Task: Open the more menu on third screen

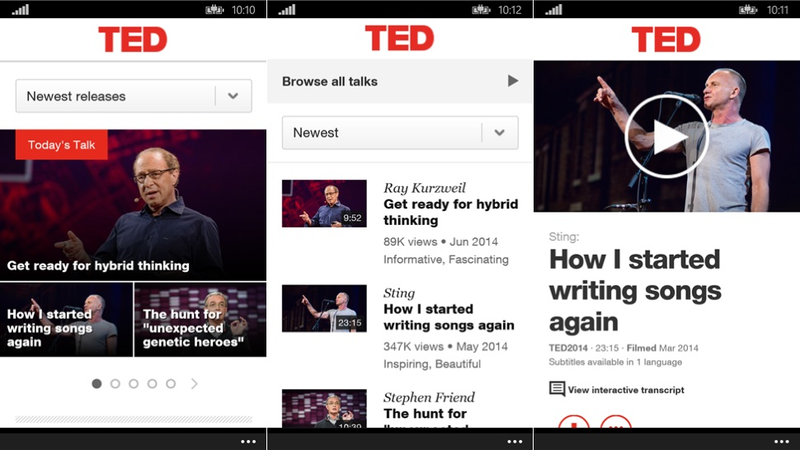Action: 781,441
